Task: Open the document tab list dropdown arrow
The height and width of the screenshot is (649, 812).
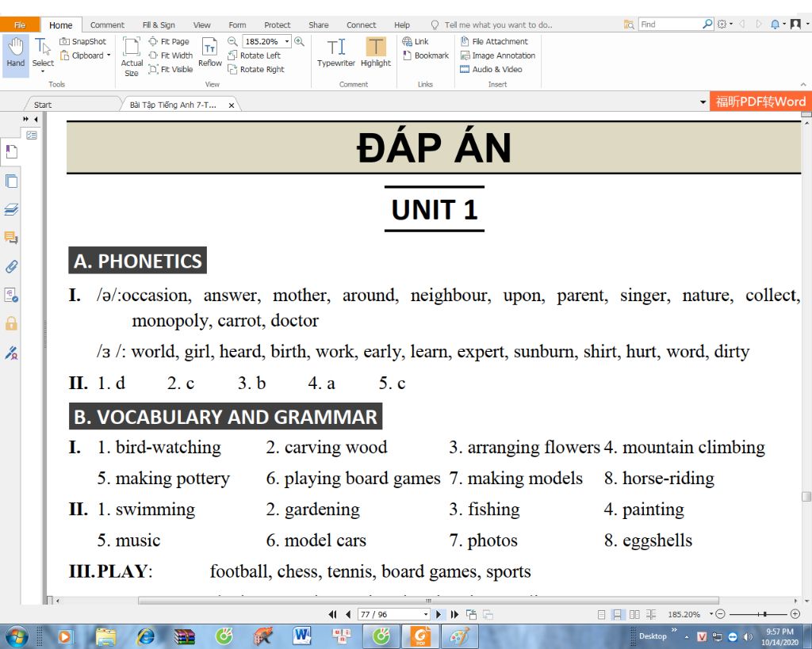Action: coord(703,102)
